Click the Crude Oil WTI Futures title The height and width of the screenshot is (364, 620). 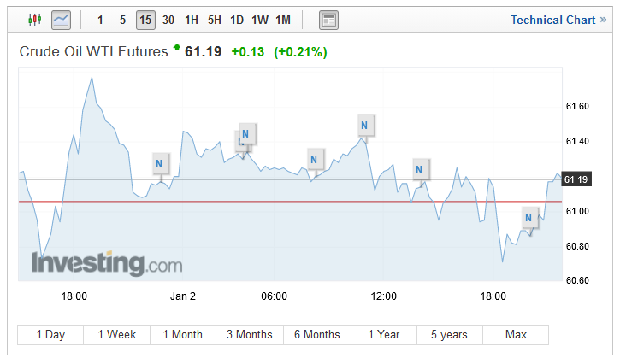click(94, 52)
